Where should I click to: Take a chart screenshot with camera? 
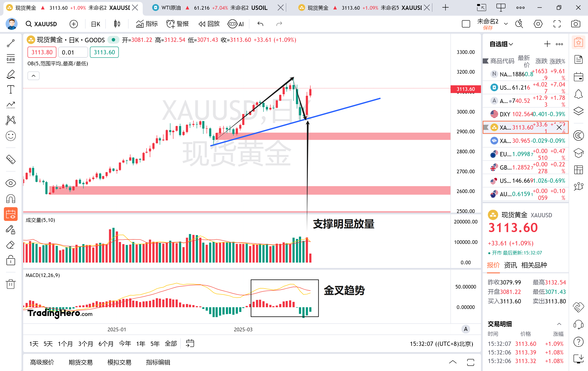point(576,24)
